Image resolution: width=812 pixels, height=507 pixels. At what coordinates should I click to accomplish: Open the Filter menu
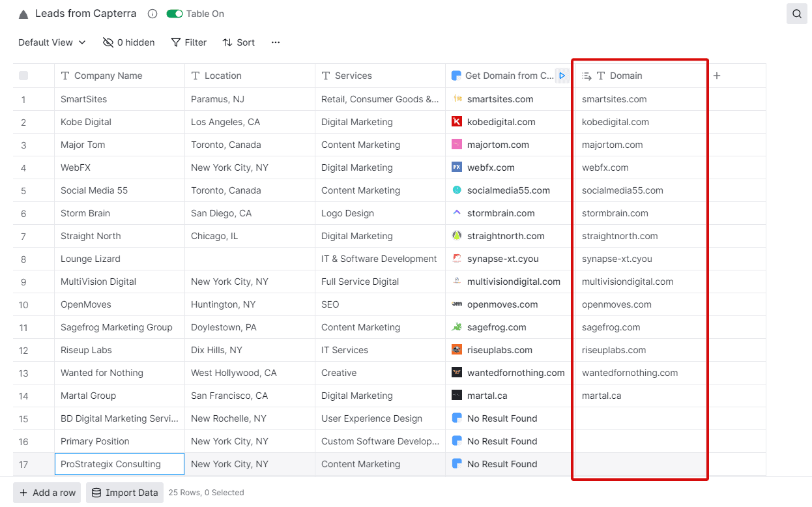[x=189, y=42]
